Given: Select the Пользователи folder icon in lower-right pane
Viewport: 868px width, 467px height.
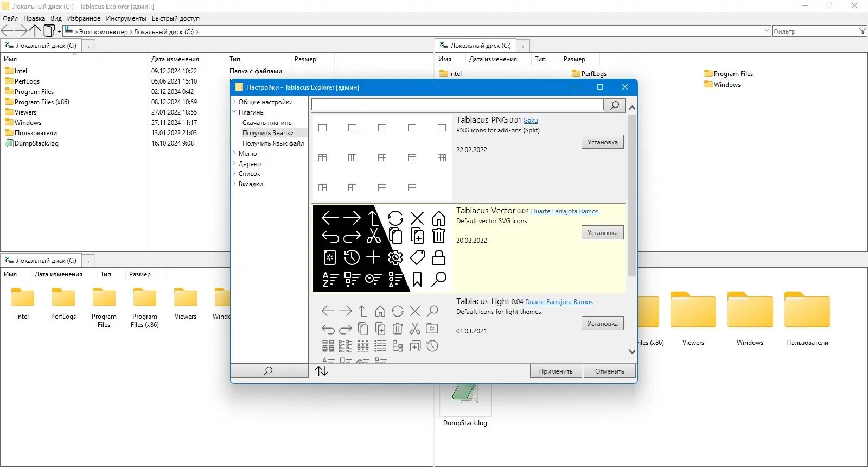Looking at the screenshot, I should click(x=807, y=310).
